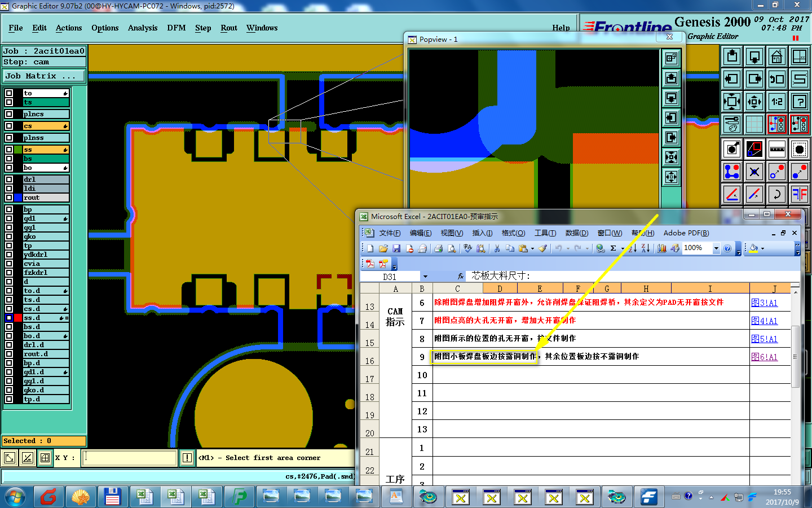This screenshot has height=508, width=812.
Task: Open the File menu in Graphic Editor
Action: coord(16,28)
